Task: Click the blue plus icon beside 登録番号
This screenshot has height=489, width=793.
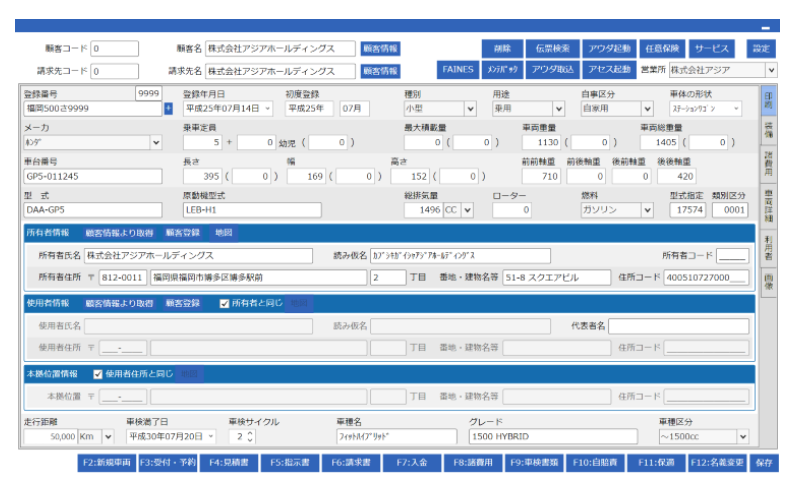Action: click(168, 108)
